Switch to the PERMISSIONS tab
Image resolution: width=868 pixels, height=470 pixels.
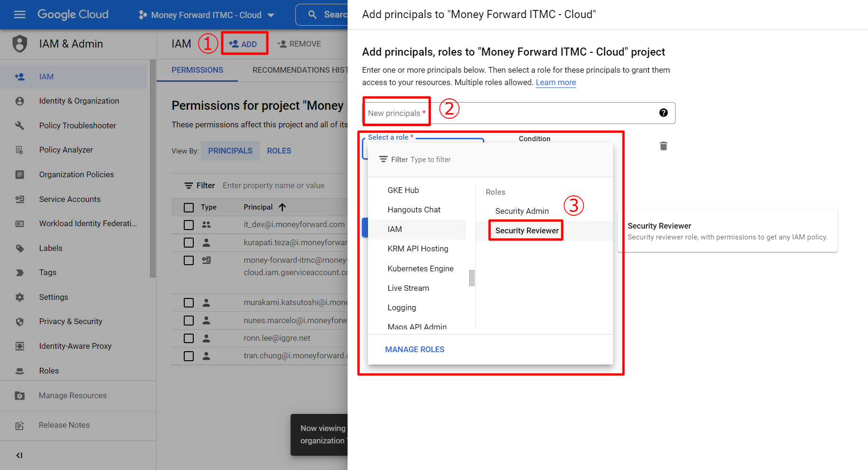pyautogui.click(x=197, y=70)
